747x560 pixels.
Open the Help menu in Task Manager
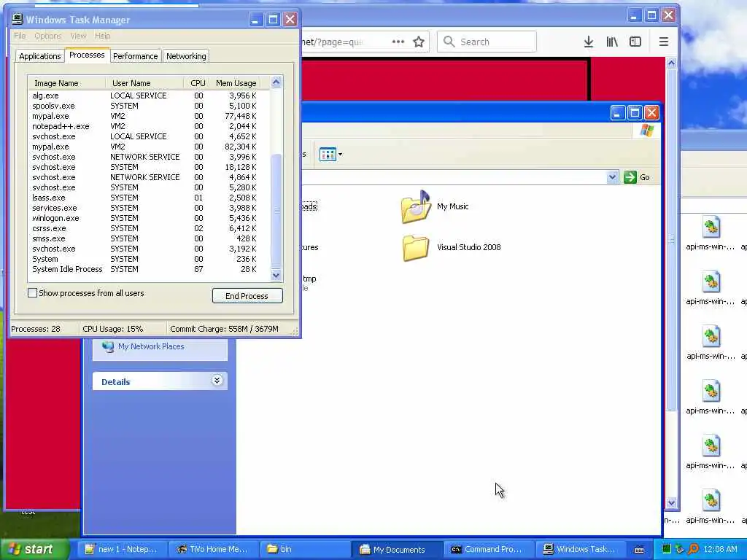102,36
